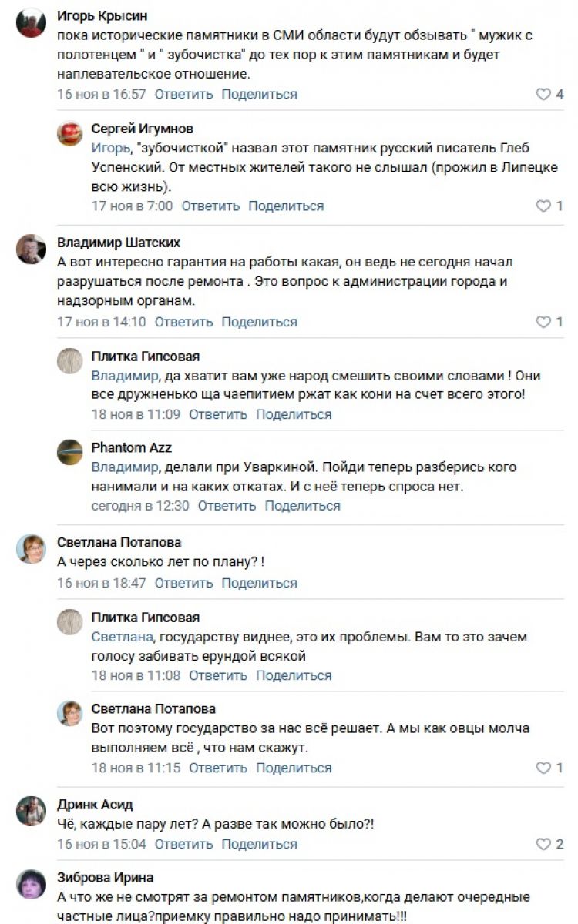Click heart on Дринк Асид's comment
The width and height of the screenshot is (578, 924).
point(543,845)
